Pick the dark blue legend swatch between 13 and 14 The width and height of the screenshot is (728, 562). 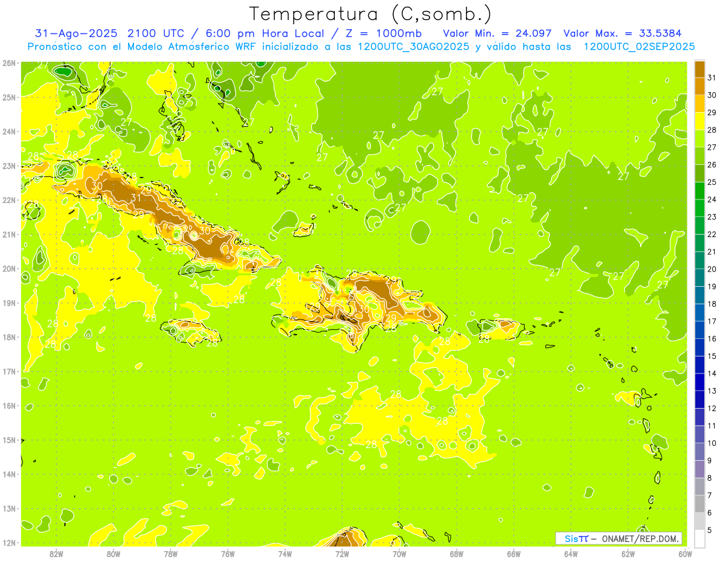pyautogui.click(x=699, y=382)
